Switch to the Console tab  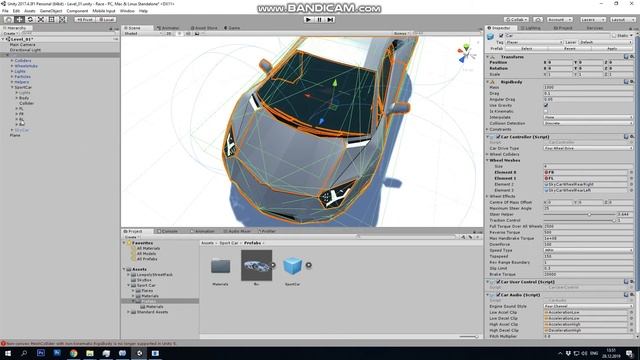pos(168,231)
